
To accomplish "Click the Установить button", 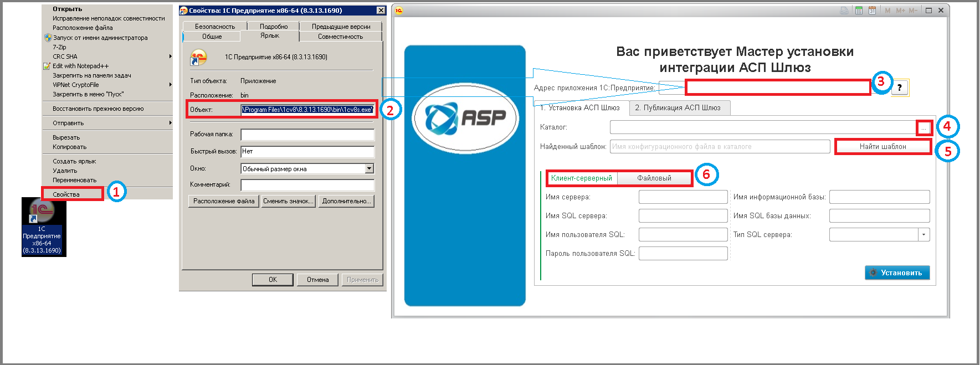I will click(x=897, y=273).
